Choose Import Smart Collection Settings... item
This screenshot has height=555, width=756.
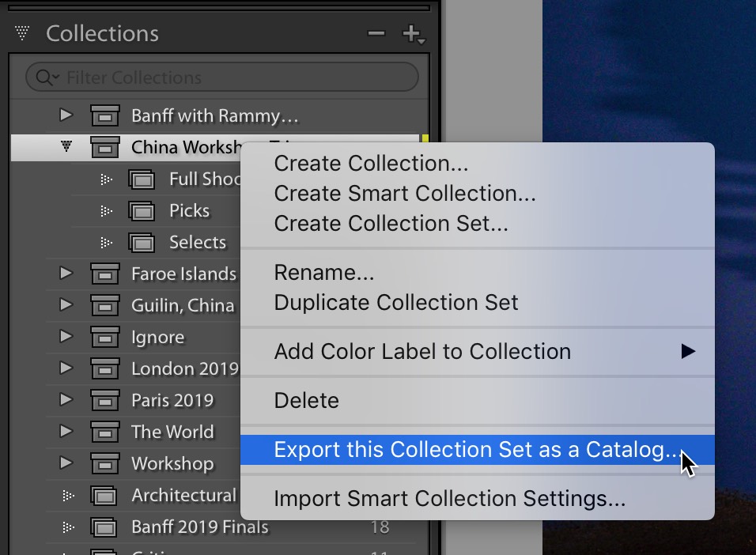478,498
